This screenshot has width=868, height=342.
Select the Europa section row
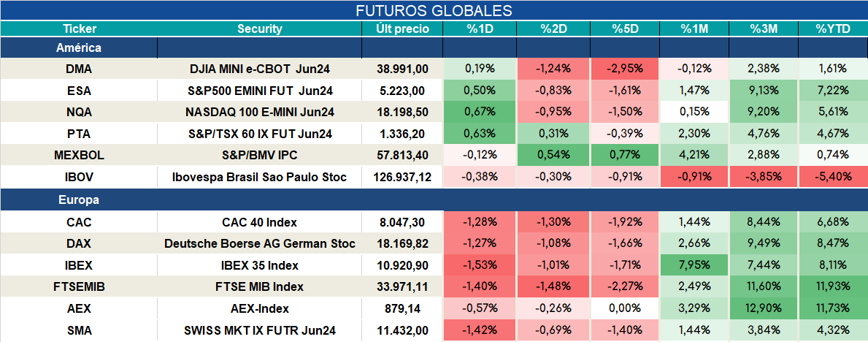434,200
